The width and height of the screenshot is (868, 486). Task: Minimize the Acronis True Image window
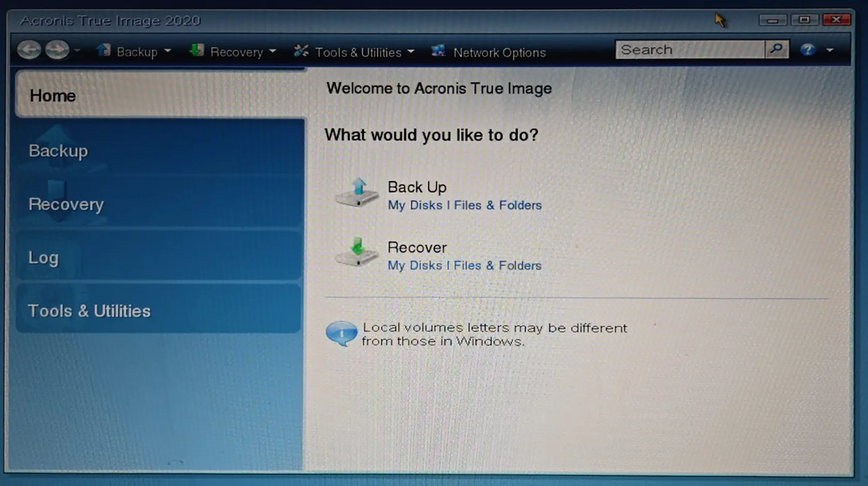click(x=773, y=20)
